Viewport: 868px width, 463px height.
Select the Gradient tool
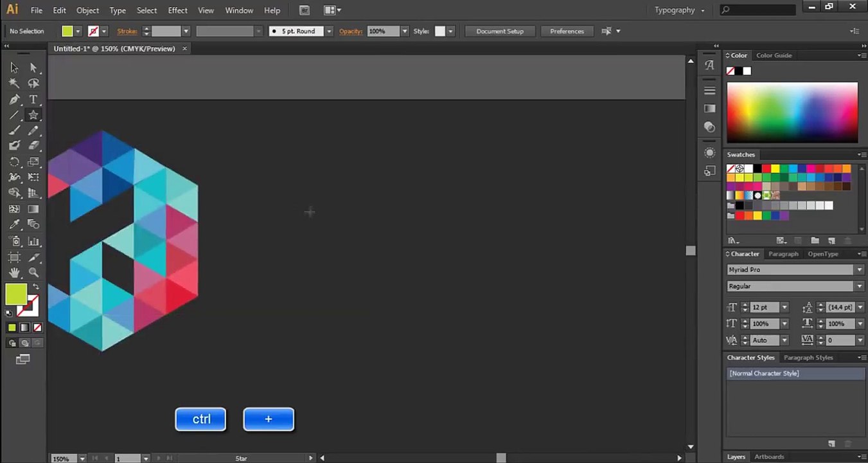pos(33,209)
